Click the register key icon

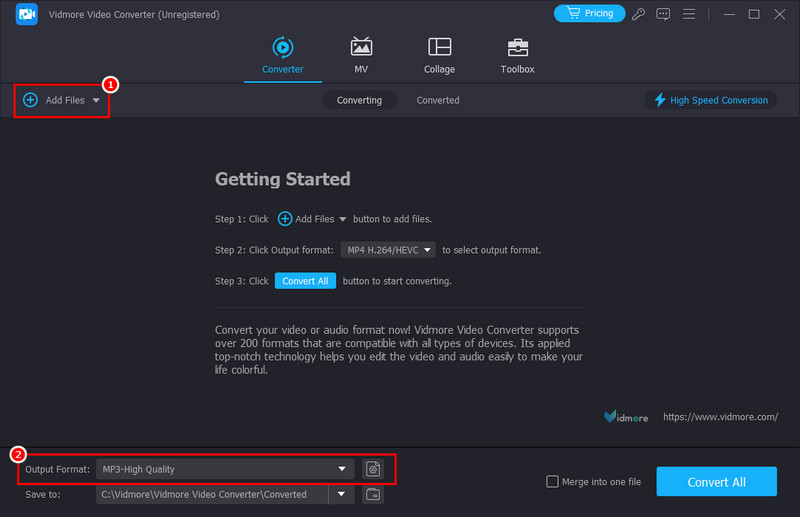coord(639,14)
